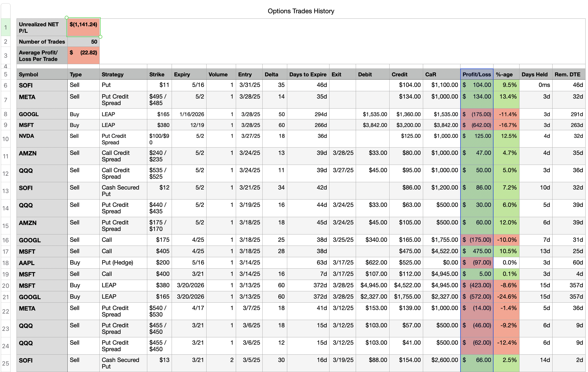This screenshot has width=588, height=372.
Task: Select the average loss value $ (22.82)
Action: [83, 56]
